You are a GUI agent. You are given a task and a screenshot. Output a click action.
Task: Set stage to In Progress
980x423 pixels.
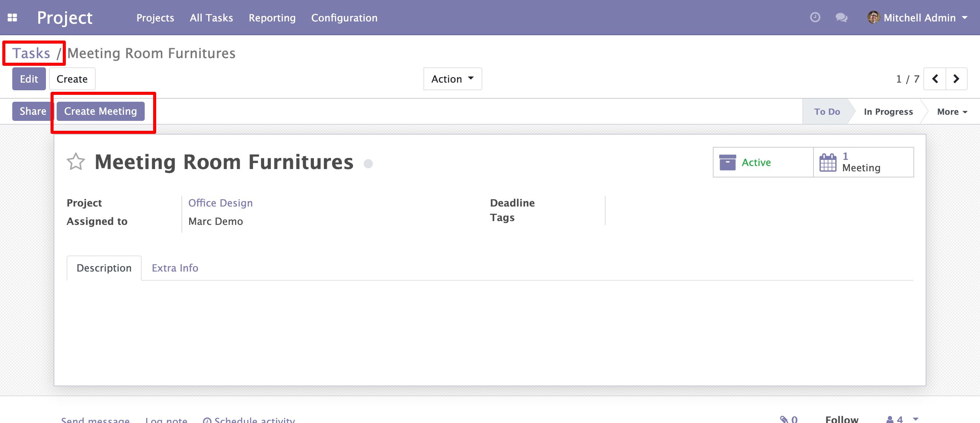tap(888, 112)
